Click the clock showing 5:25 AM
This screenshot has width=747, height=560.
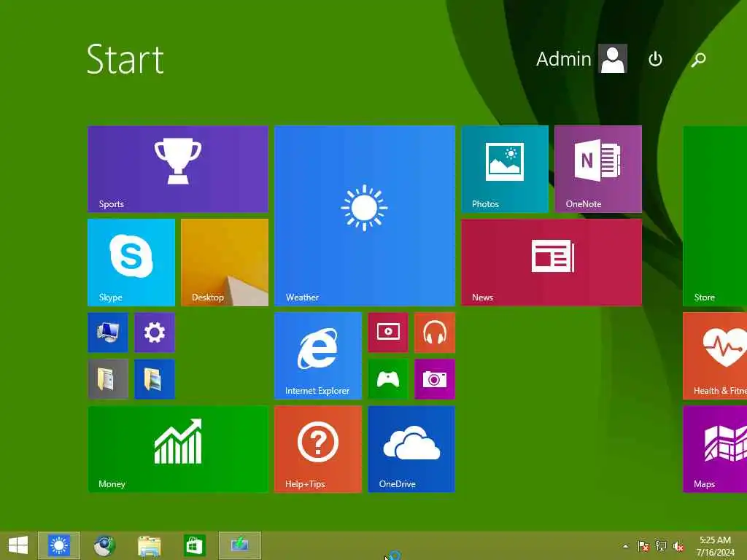point(715,546)
